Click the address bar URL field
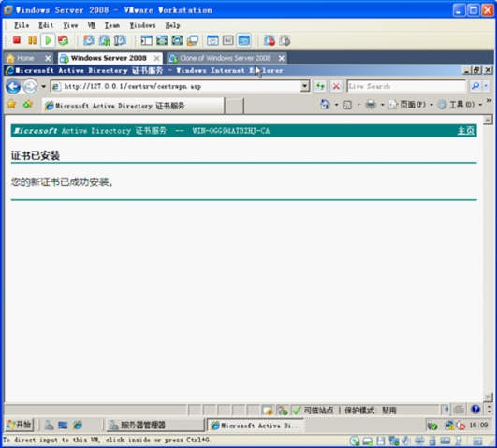 click(x=175, y=86)
